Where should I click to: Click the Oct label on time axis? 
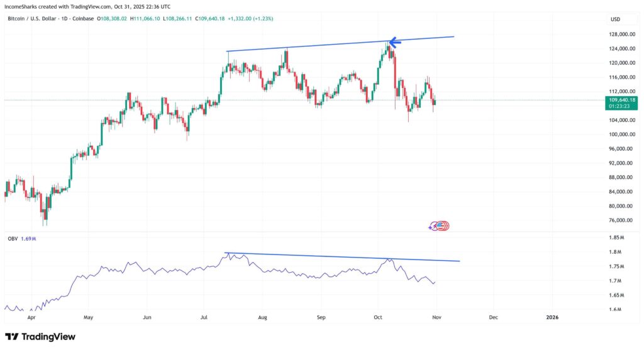379,317
